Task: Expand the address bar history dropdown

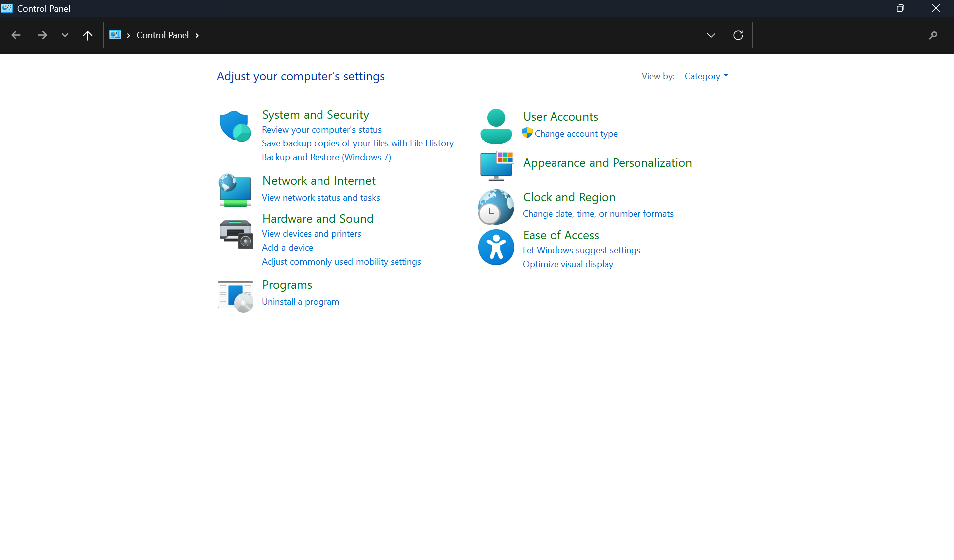Action: (x=711, y=35)
